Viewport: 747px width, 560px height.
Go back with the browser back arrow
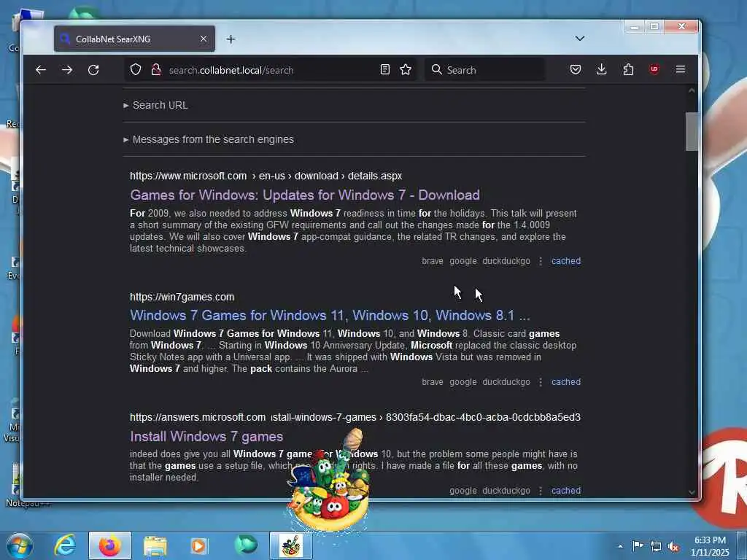pyautogui.click(x=41, y=70)
